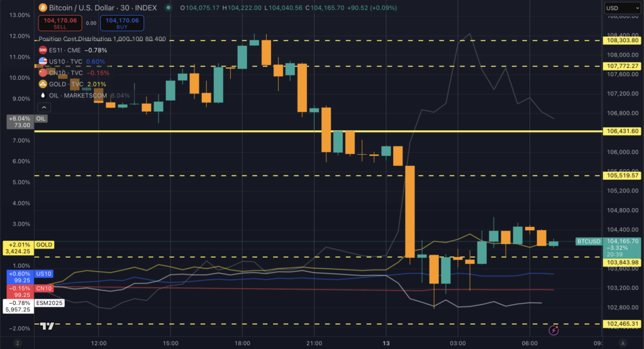
Task: Click the GOLD label on the left scale
Action: [45, 245]
